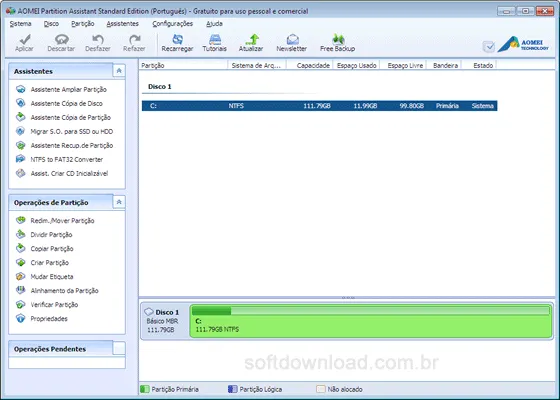Open the Assistentes menu
Image resolution: width=560 pixels, height=400 pixels.
click(x=122, y=24)
